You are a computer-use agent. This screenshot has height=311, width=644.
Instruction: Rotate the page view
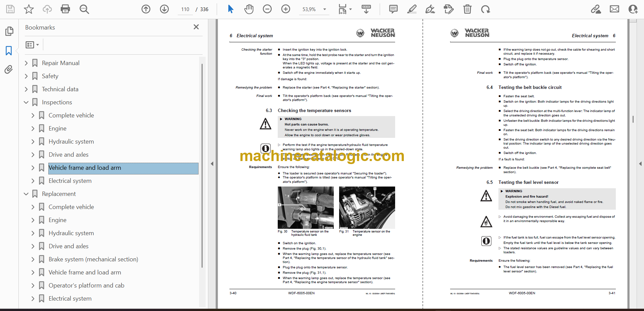point(486,9)
